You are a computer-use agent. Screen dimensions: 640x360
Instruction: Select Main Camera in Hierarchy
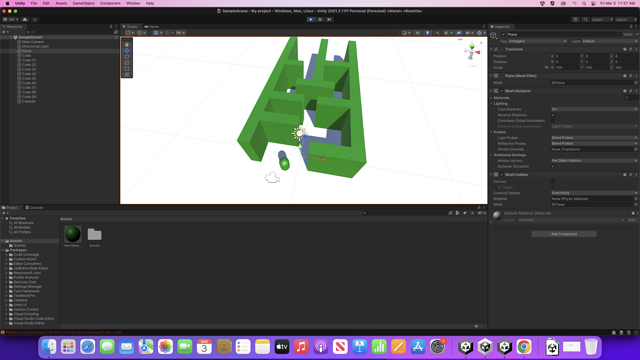33,42
